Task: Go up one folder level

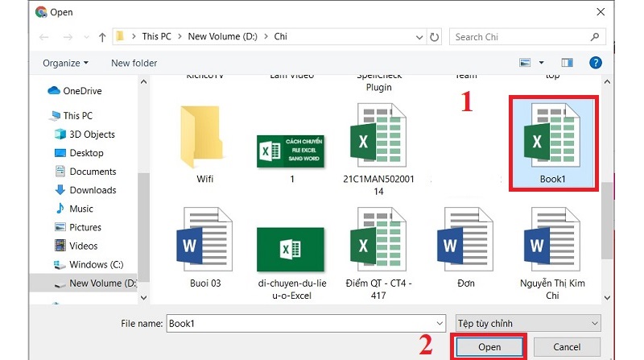Action: 102,37
